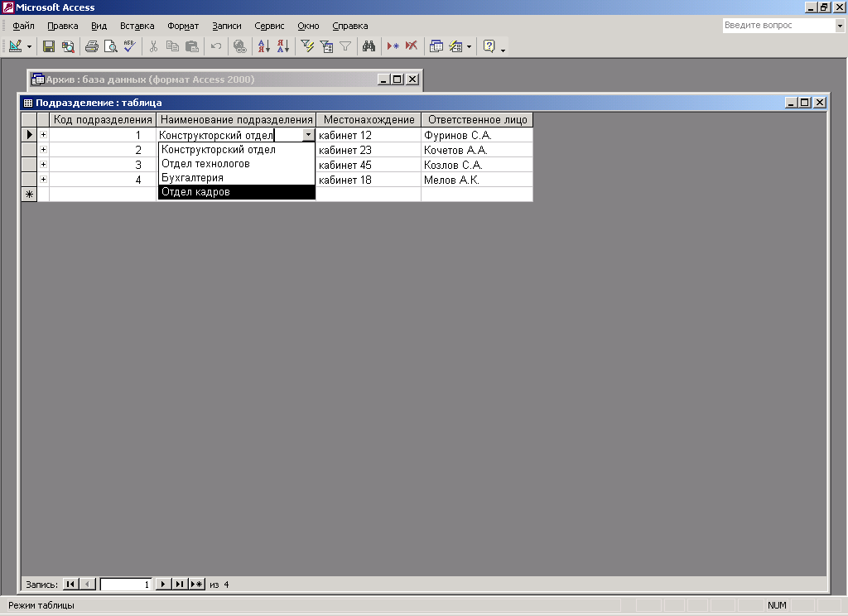Click the File Search icon
Viewport: 848px width, 616px height.
coord(68,46)
